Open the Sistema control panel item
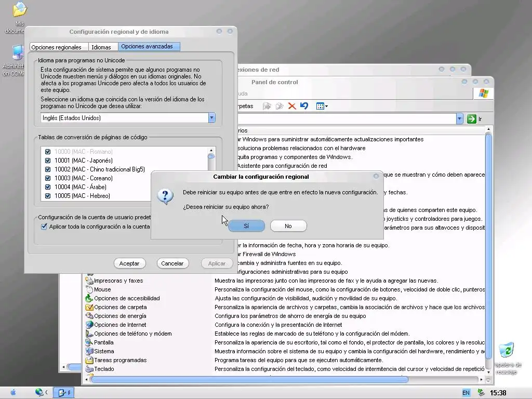 [x=100, y=351]
